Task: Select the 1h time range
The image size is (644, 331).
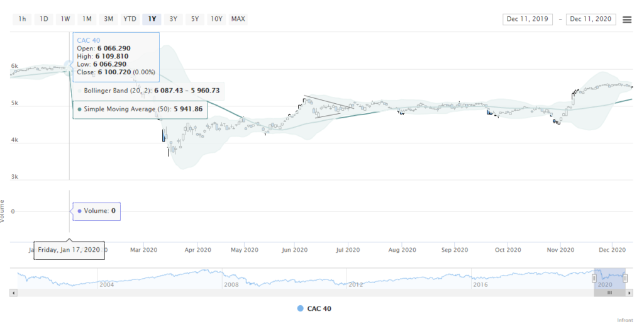Action: (x=22, y=19)
